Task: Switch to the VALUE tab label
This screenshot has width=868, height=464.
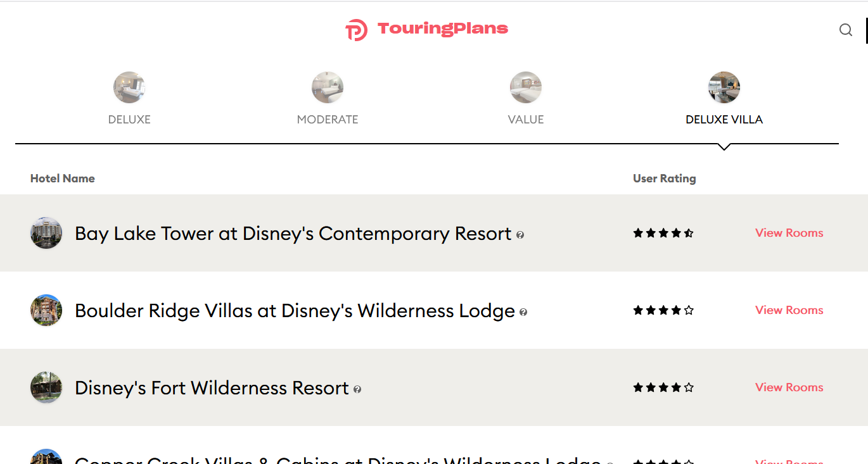Action: [x=526, y=120]
